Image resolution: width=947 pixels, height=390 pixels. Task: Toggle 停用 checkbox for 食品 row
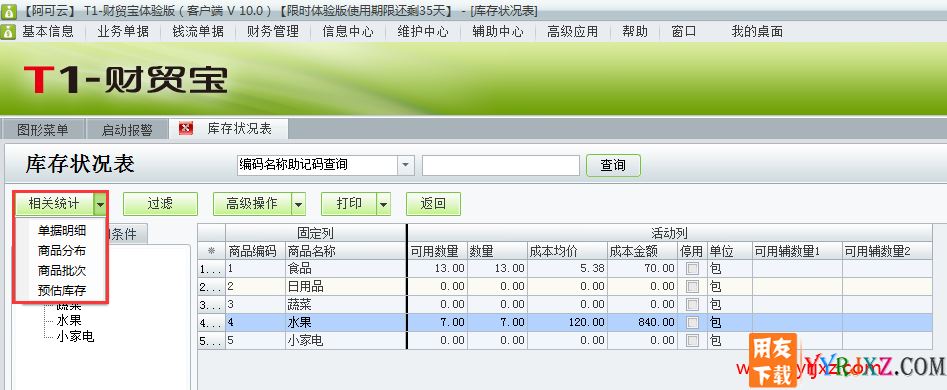[x=692, y=269]
